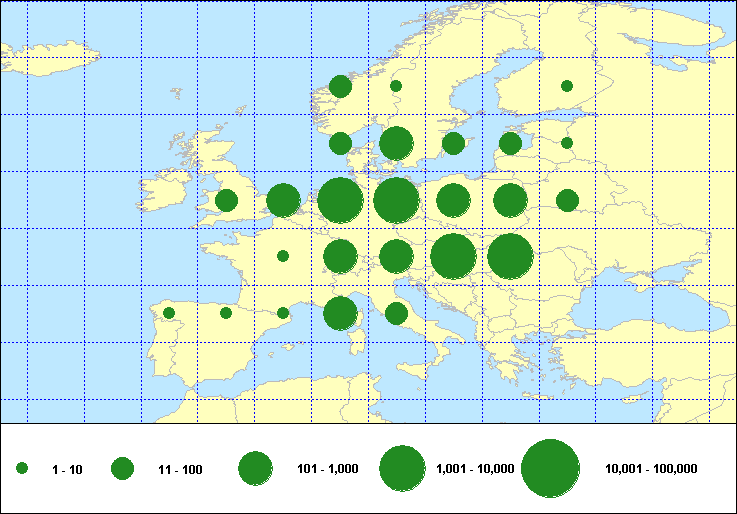Select the circle over Denmark
The height and width of the screenshot is (514, 737).
(x=340, y=143)
